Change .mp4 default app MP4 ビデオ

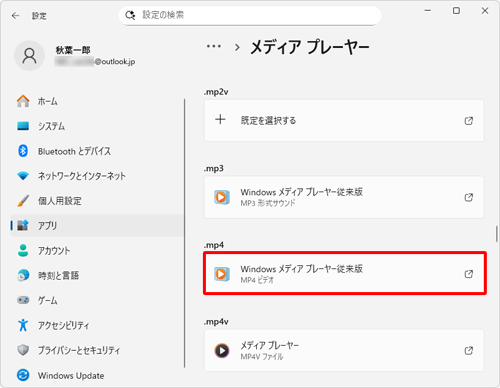click(x=344, y=274)
